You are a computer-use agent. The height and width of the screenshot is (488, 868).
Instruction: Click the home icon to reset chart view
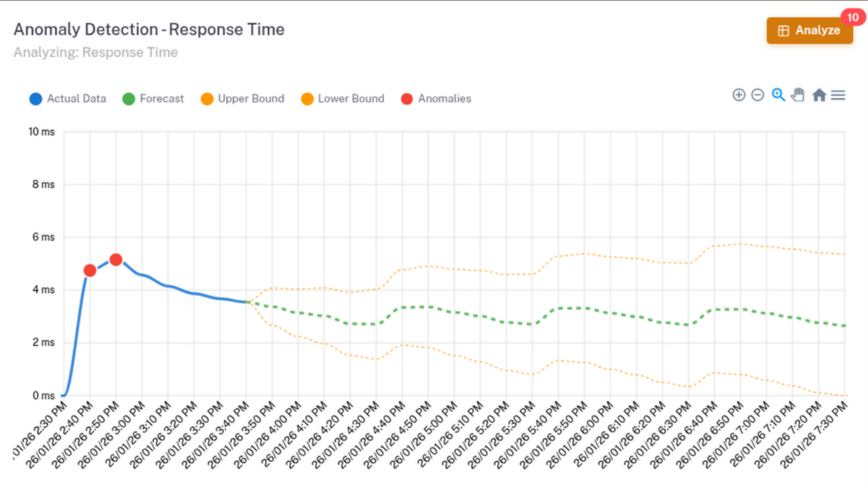coord(818,94)
